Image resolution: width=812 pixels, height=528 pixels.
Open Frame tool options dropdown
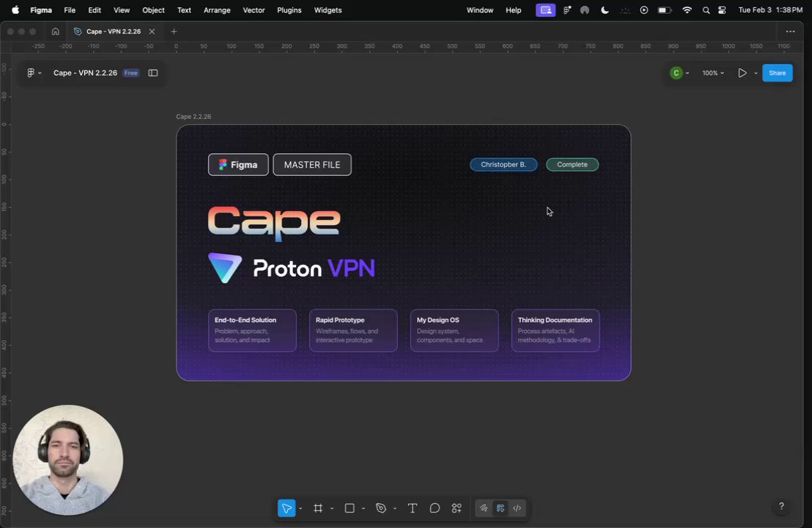tap(332, 509)
